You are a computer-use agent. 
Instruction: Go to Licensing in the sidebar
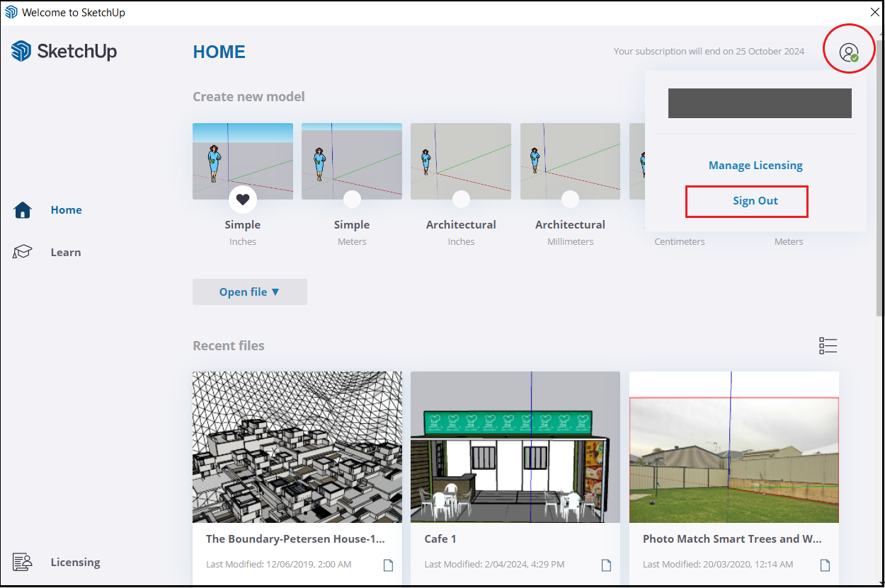(x=75, y=562)
